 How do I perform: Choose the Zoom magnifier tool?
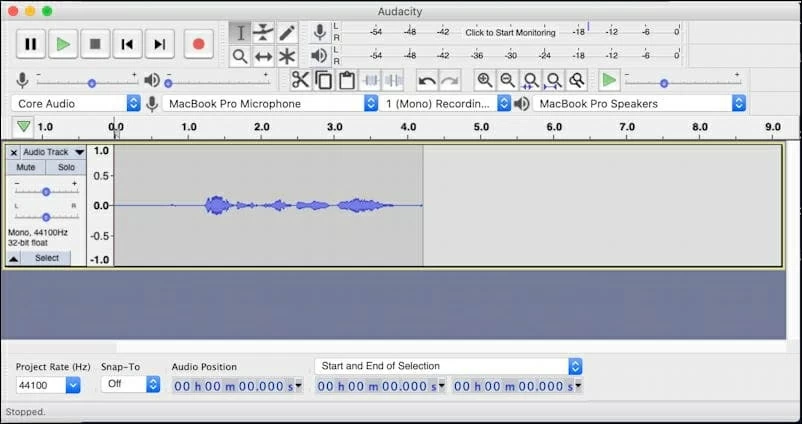(240, 57)
